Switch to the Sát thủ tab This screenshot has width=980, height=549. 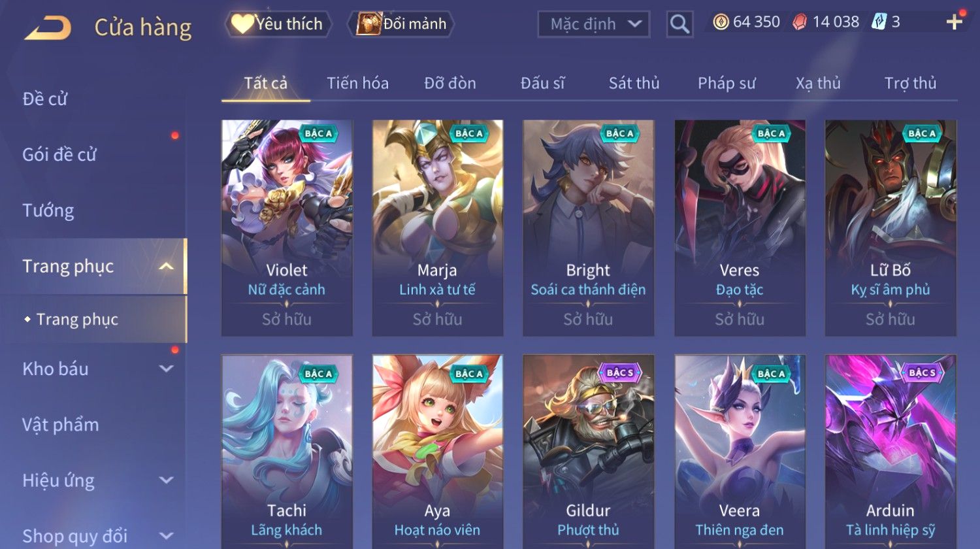click(x=634, y=83)
